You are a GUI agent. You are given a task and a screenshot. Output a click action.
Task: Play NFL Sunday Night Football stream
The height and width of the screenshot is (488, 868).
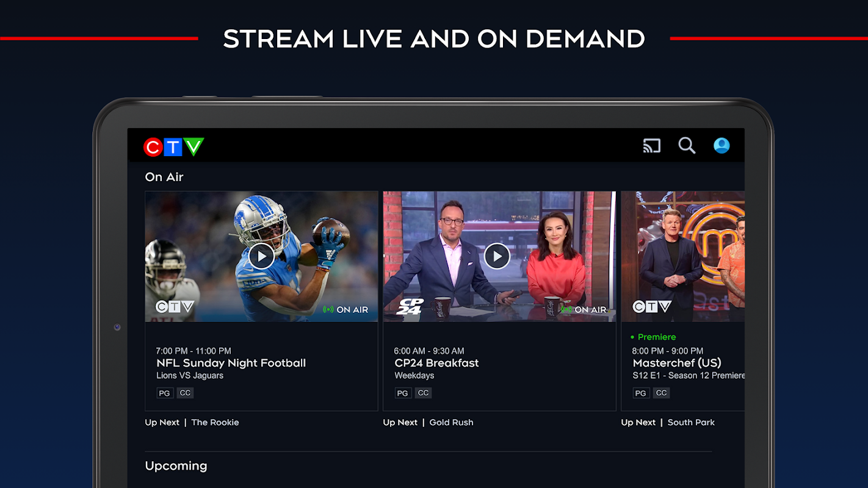click(x=261, y=256)
